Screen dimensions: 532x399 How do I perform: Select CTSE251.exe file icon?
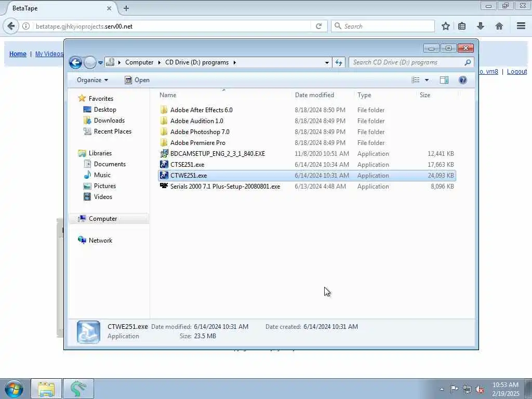click(164, 164)
